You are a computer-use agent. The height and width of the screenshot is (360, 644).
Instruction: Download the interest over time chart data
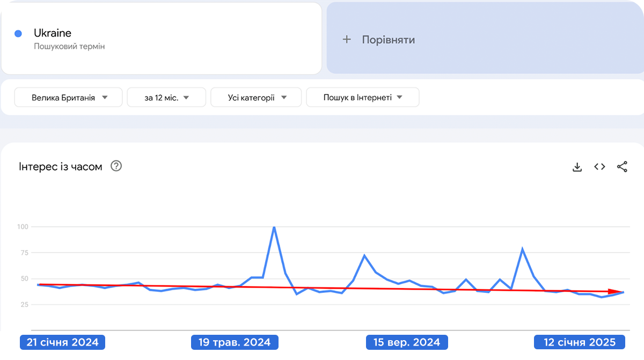click(x=577, y=167)
